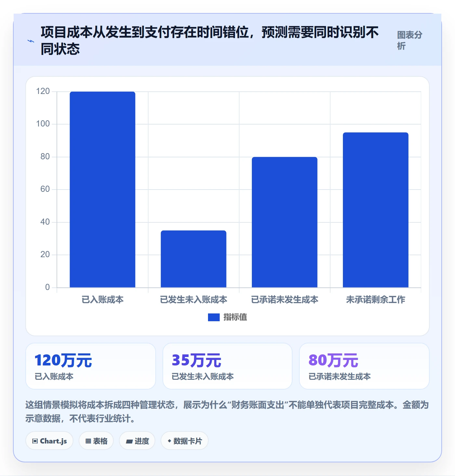
Task: Click the y-axis value 120
Action: point(43,91)
